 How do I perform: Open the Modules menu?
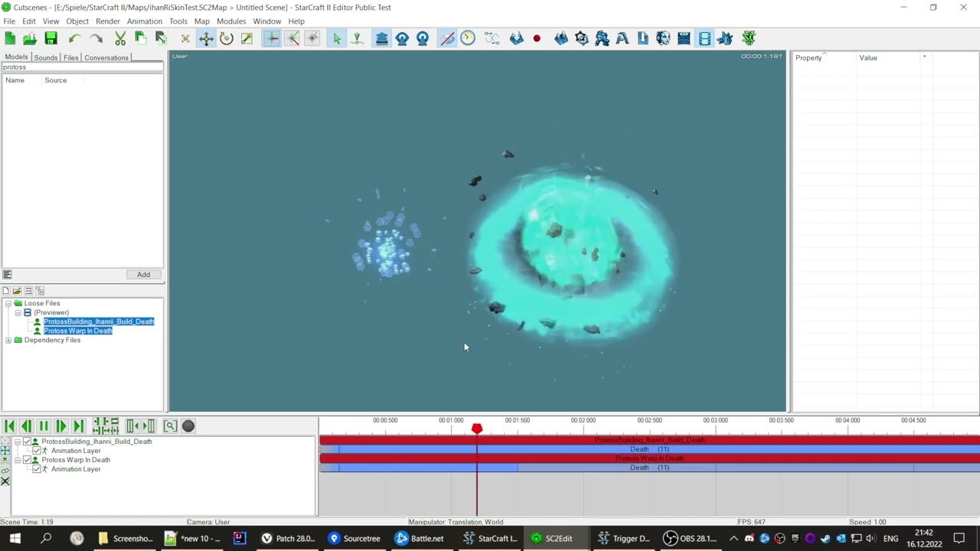231,21
